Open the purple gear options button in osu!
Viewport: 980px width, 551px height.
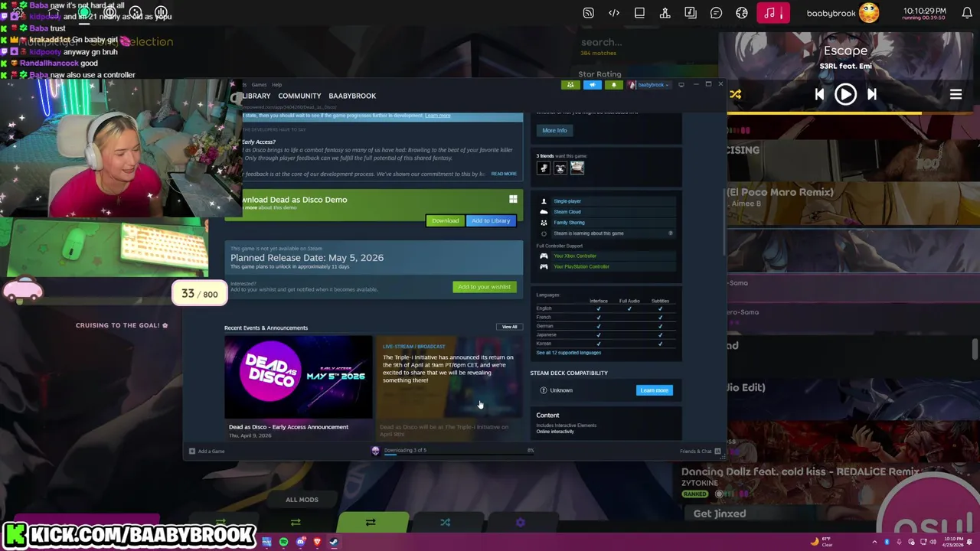[x=520, y=523]
